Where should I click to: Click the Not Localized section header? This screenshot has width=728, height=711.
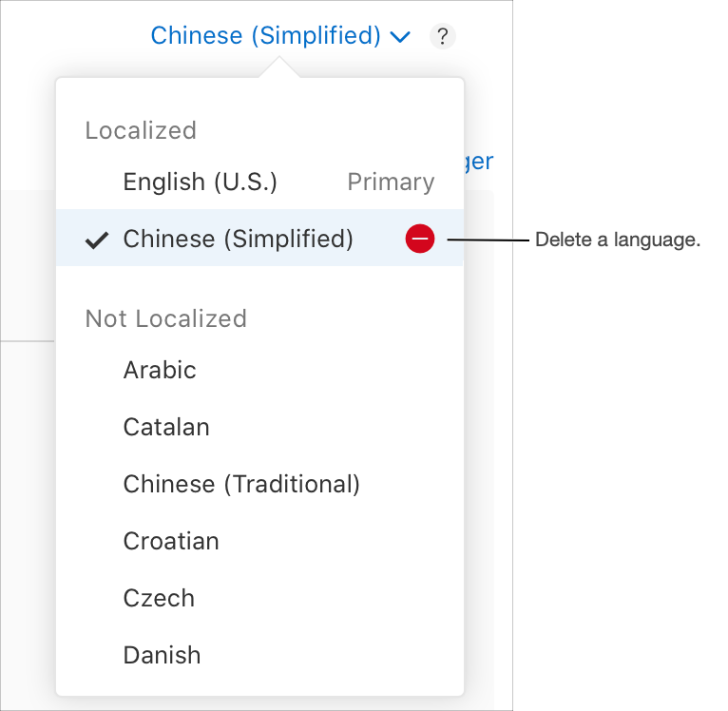point(165,318)
